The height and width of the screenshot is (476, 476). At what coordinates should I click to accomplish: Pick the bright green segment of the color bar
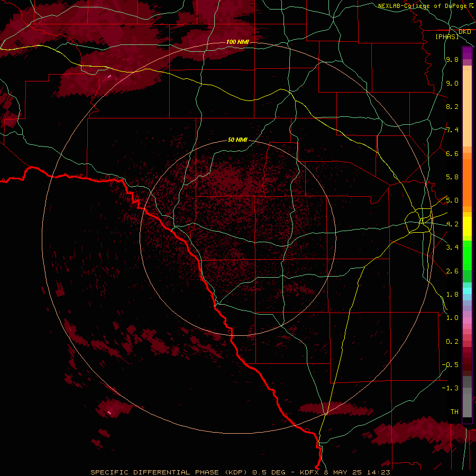coord(467,256)
